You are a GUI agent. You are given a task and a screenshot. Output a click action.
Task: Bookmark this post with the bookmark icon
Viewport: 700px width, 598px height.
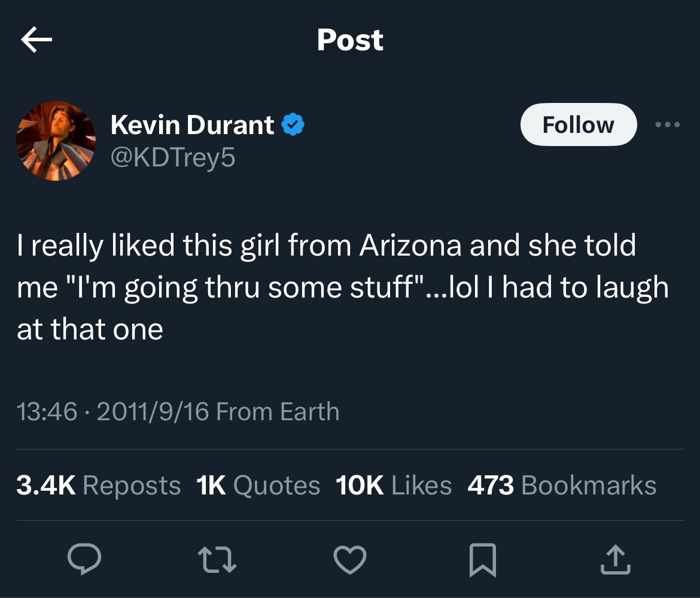(483, 560)
